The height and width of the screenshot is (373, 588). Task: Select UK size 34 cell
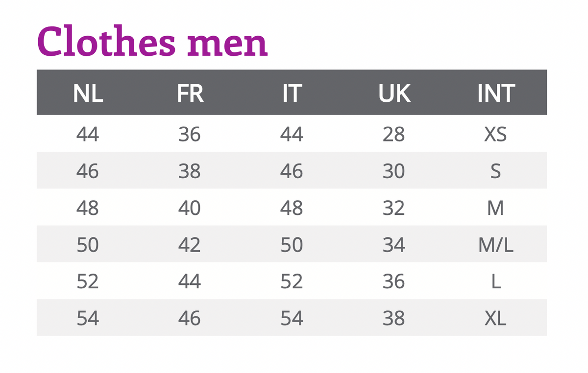394,245
